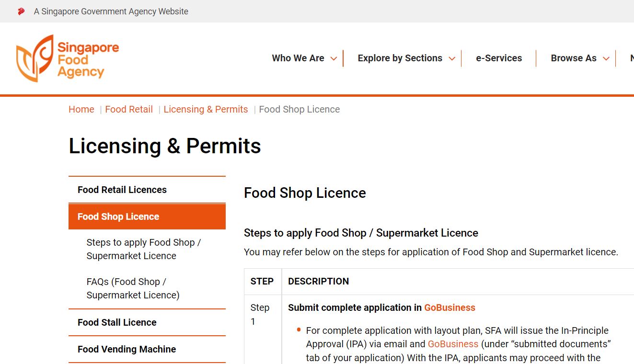This screenshot has width=634, height=364.
Task: Click the Singapore Food Agency logo
Action: (x=68, y=58)
